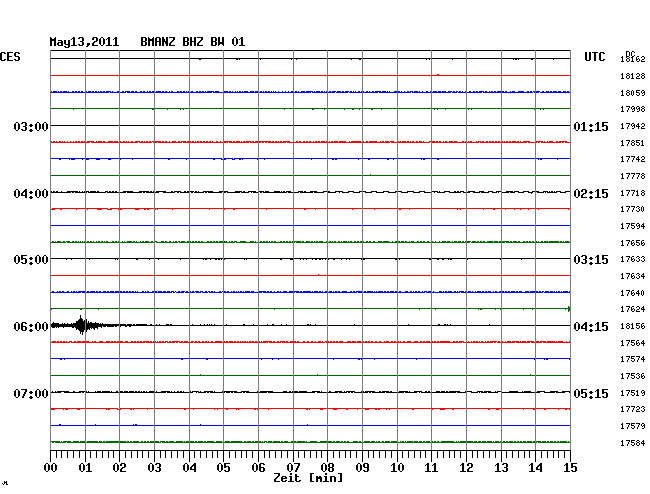The image size is (650, 494).
Task: Click the '05:15' UTC time label
Action: tap(591, 393)
